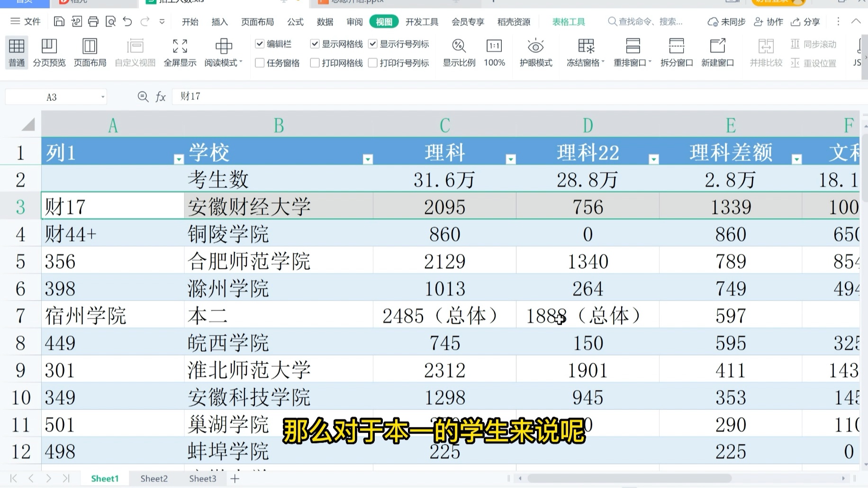The image size is (868, 488).
Task: Open filter dropdown for 理科 column
Action: click(x=511, y=160)
